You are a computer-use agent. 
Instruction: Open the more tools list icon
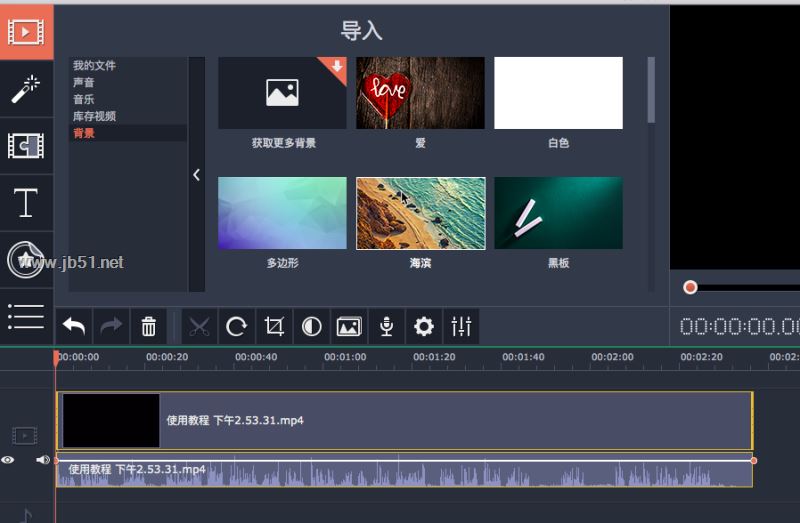point(26,316)
